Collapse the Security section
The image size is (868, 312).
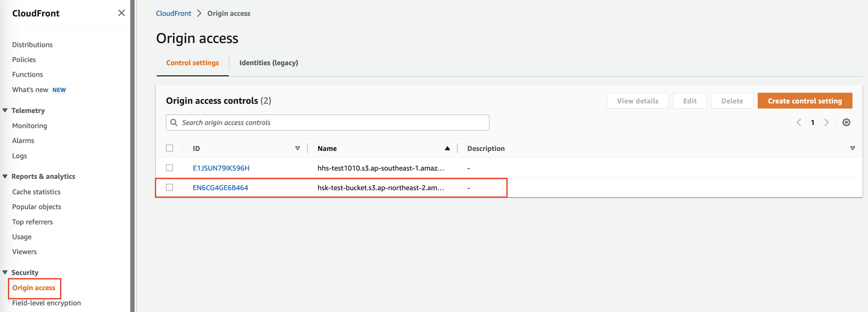5,272
